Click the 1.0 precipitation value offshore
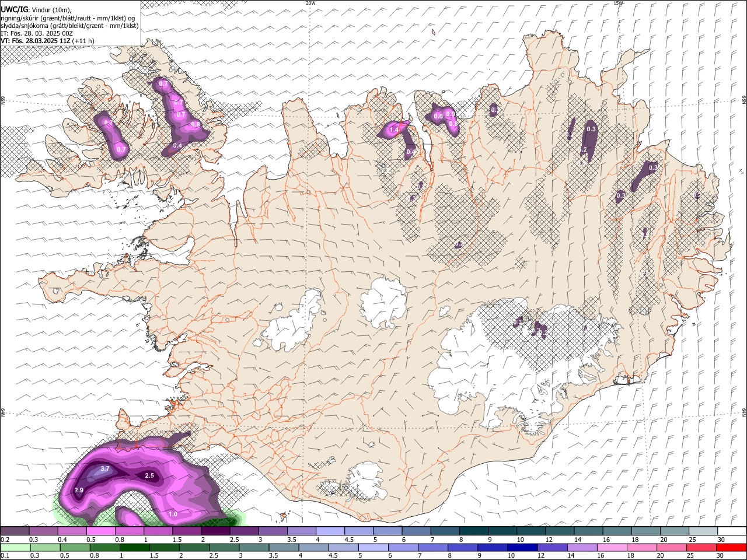 click(173, 514)
